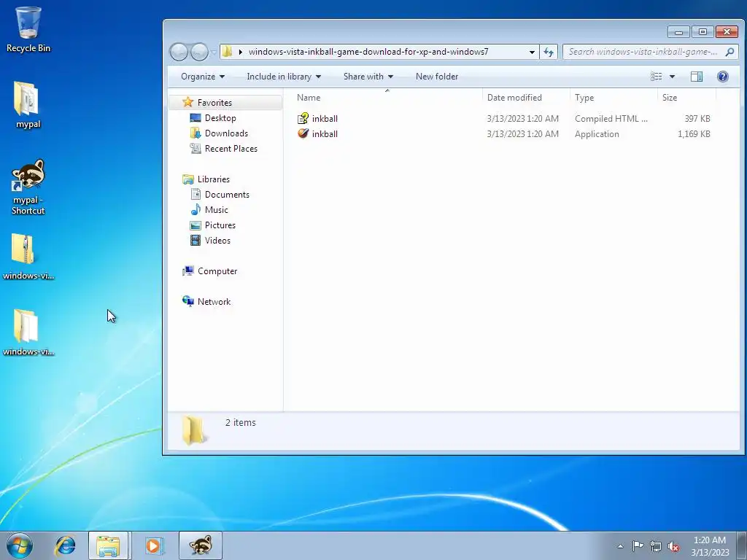Screen dimensions: 747x560
Task: Refresh the folder view
Action: [x=549, y=52]
